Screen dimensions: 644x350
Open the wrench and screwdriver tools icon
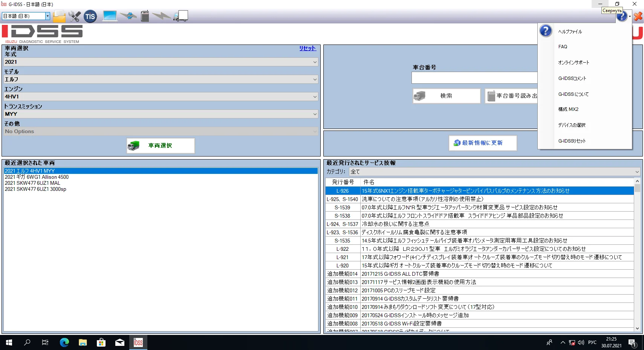point(74,16)
